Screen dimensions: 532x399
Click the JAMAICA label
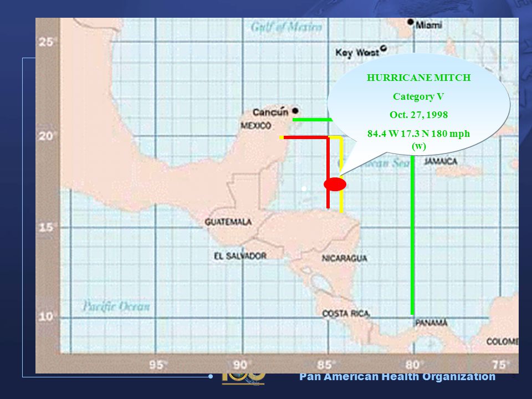(441, 161)
